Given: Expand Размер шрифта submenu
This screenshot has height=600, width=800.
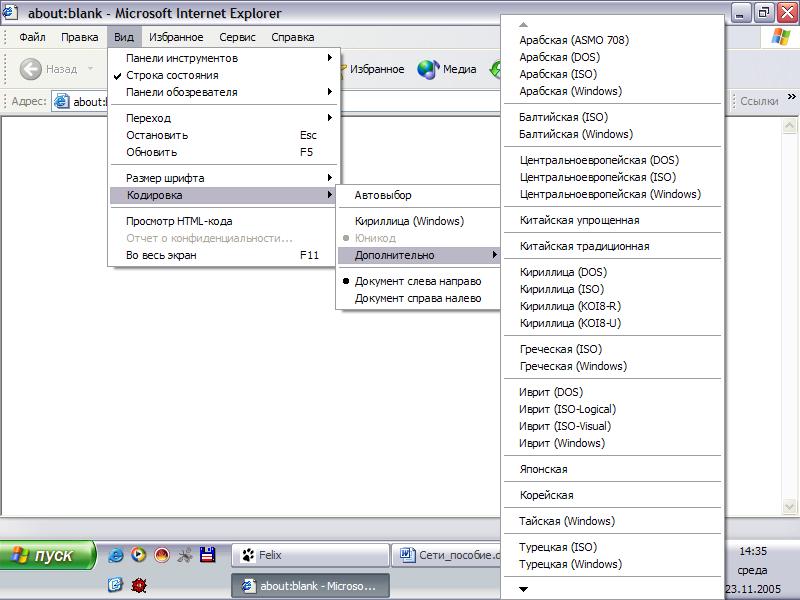Looking at the screenshot, I should point(223,178).
